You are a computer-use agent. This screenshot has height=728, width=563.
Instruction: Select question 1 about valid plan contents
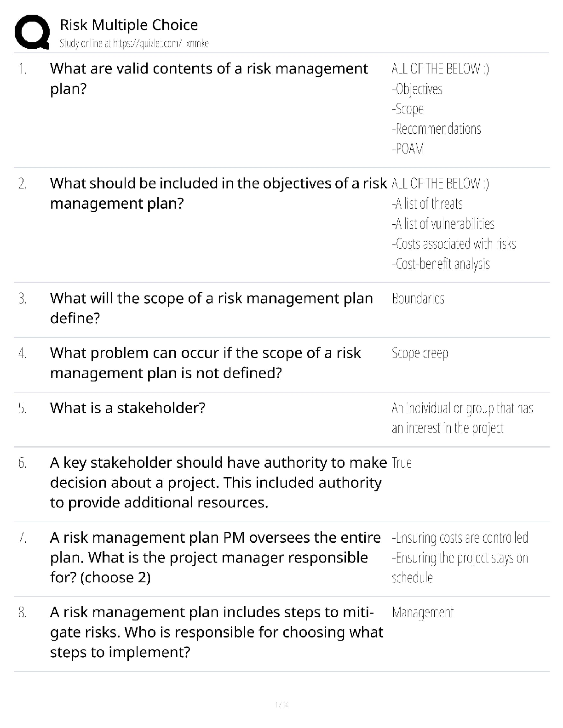point(209,78)
